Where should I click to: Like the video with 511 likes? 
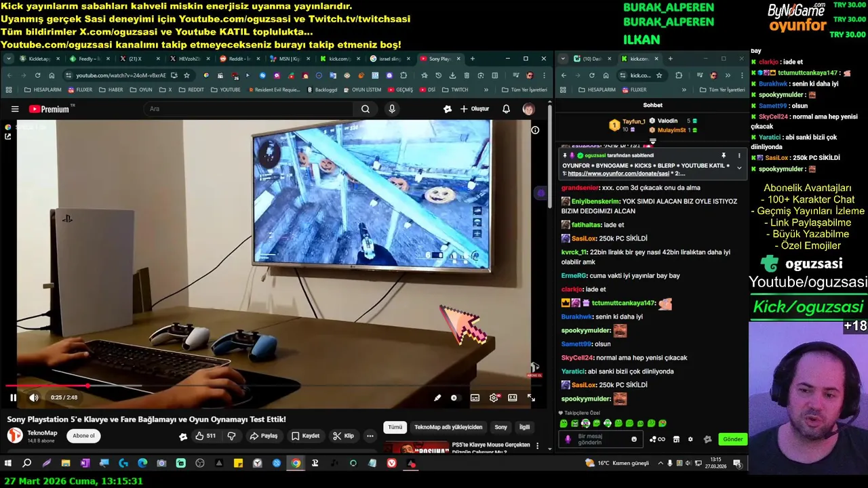point(205,436)
